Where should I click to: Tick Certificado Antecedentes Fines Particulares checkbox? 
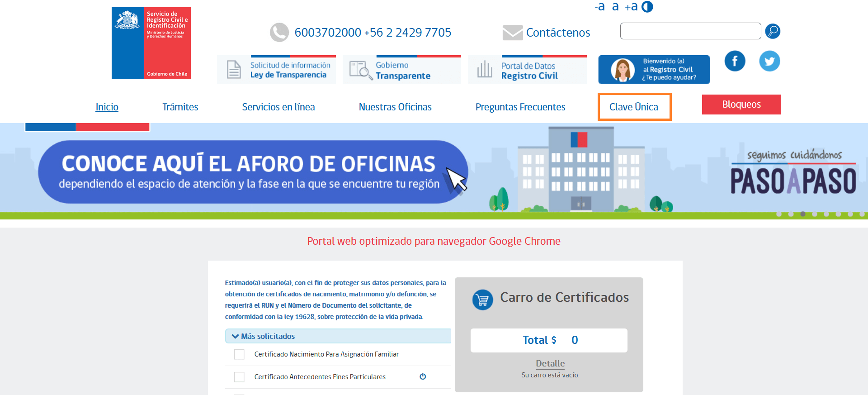239,377
